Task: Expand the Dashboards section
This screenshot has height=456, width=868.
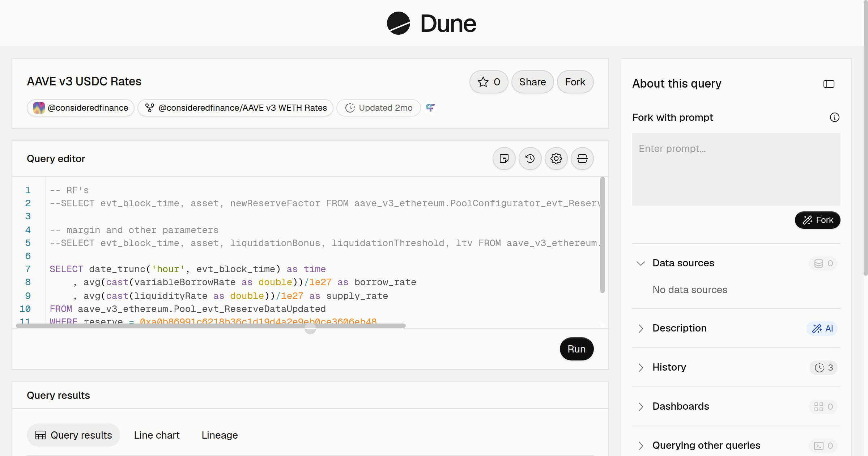Action: 641,406
